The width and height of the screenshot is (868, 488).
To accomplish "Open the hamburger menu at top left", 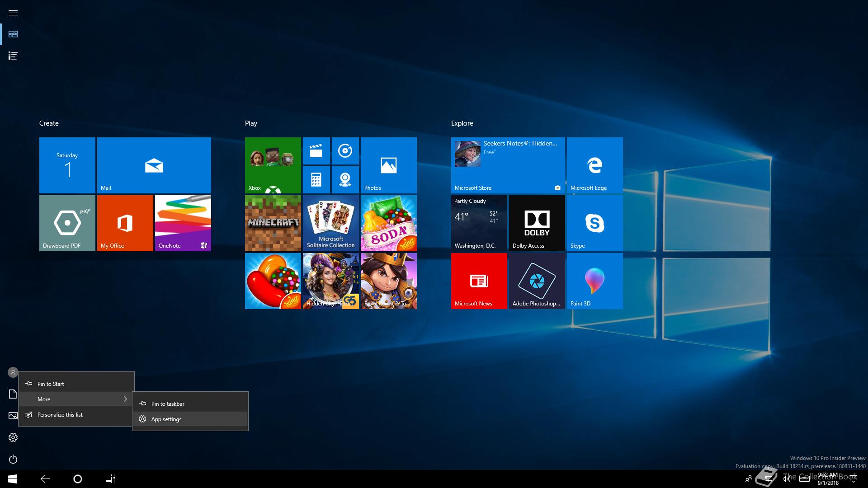I will point(13,13).
